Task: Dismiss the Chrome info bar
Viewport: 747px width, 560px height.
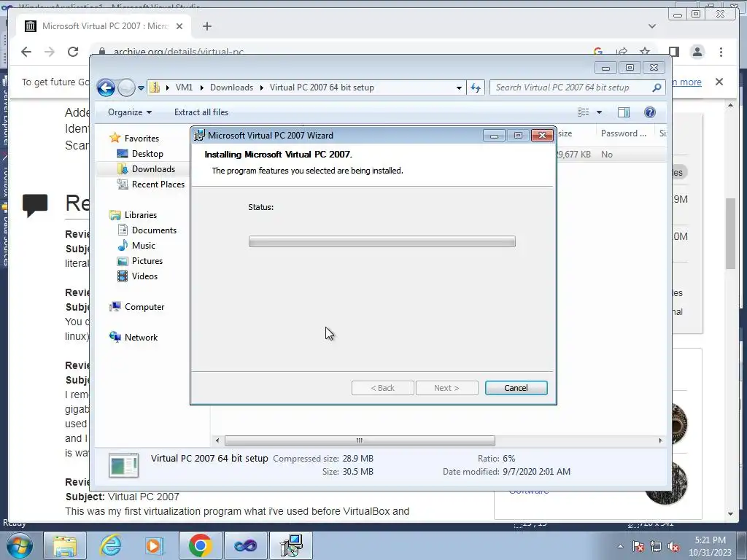Action: pos(719,82)
